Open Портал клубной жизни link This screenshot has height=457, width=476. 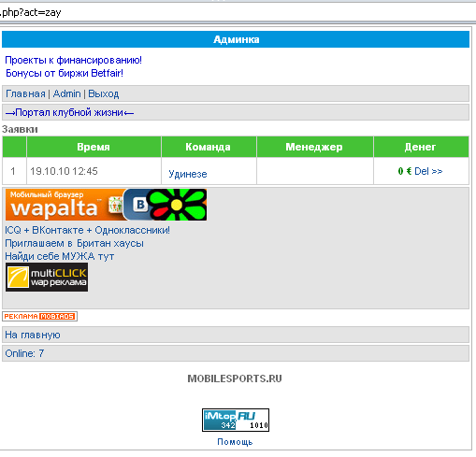[69, 112]
